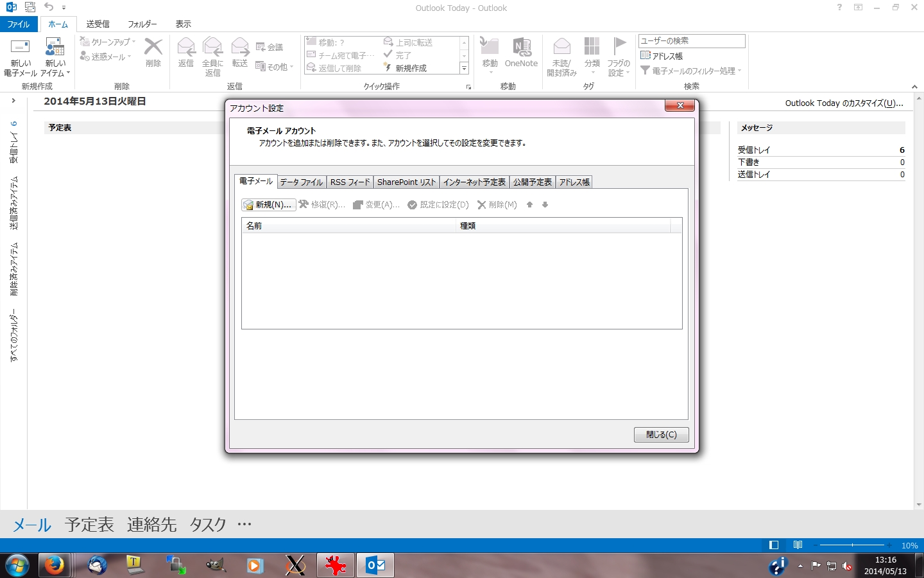Switch to Published Calendars (公開予定表) tab
The width and height of the screenshot is (924, 578).
532,182
